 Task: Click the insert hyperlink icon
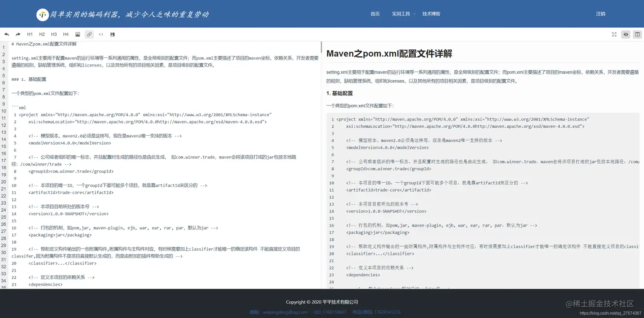[89, 34]
